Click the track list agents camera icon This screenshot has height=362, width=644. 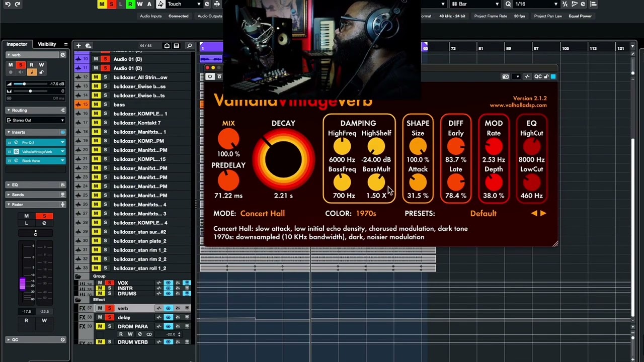pyautogui.click(x=167, y=46)
